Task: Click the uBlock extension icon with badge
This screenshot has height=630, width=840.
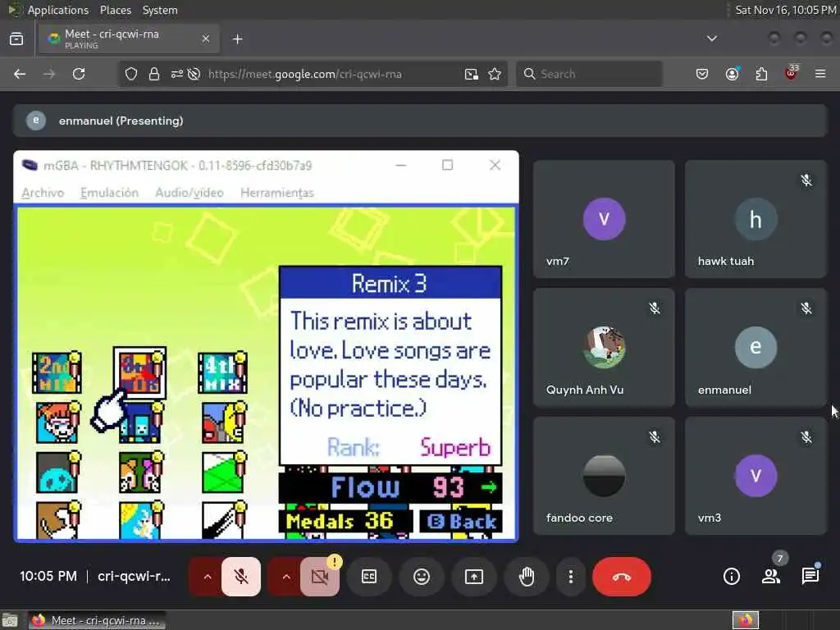Action: pos(792,73)
